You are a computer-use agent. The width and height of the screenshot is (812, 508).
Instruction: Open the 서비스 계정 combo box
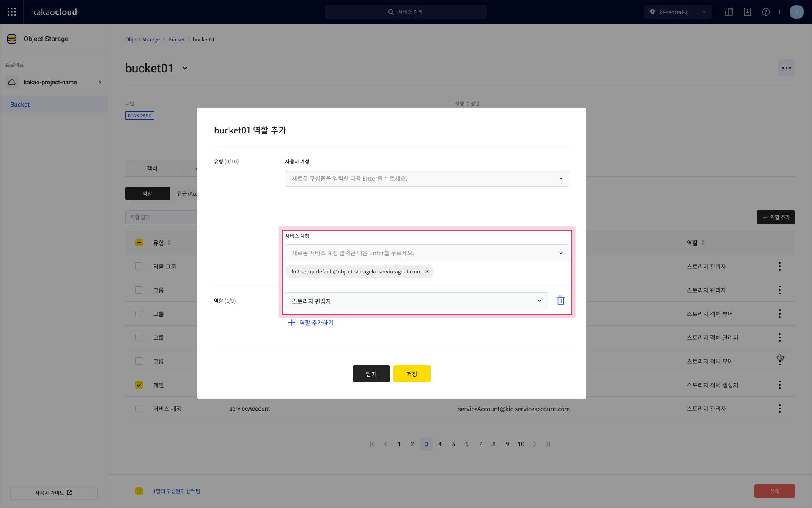pos(427,253)
